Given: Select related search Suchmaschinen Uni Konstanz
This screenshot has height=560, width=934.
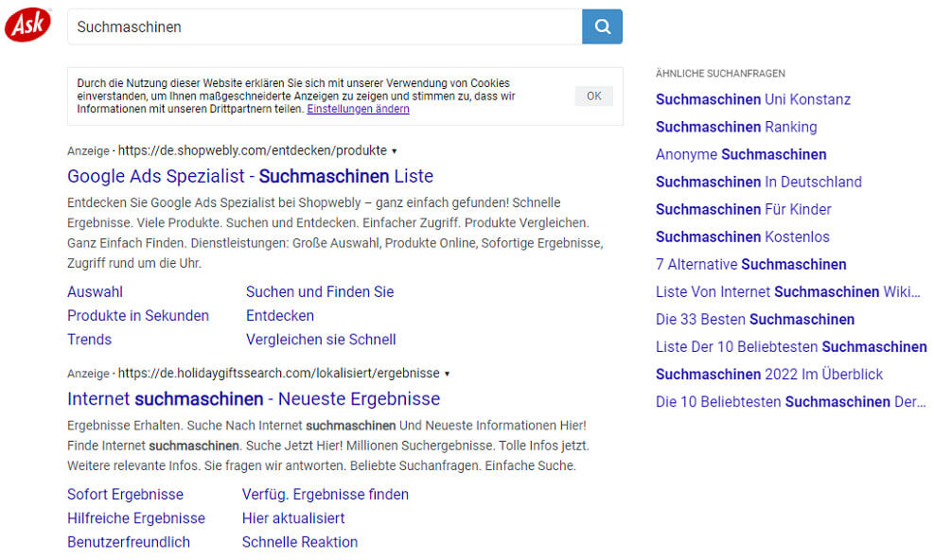Looking at the screenshot, I should (x=752, y=99).
